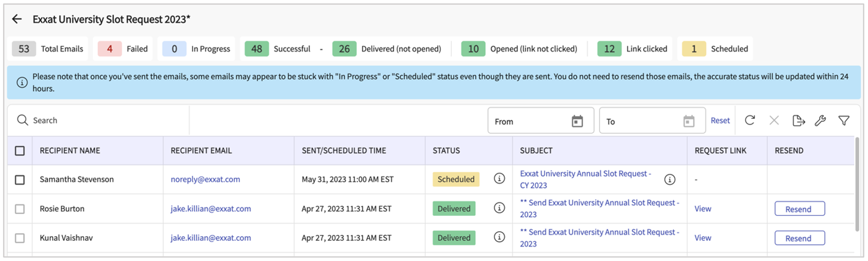This screenshot has width=868, height=261.
Task: Filter by 26 Delivered (not opened)
Action: pos(387,49)
